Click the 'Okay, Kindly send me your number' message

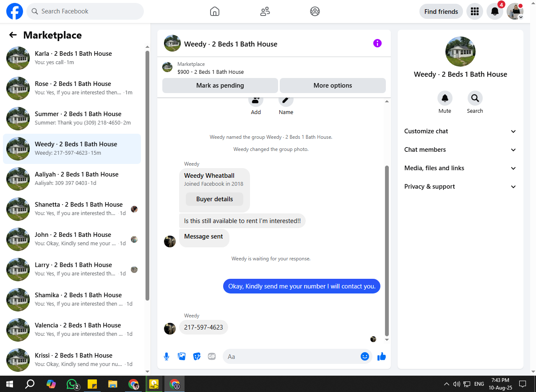(x=302, y=286)
